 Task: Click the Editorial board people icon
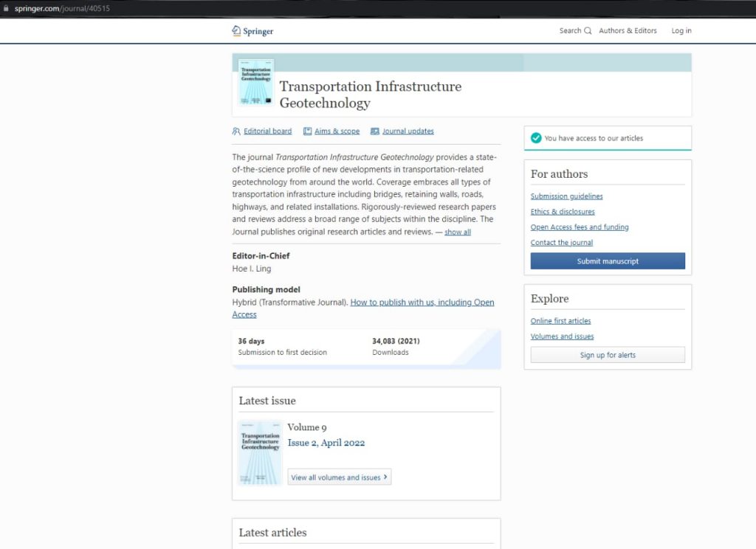(x=236, y=131)
